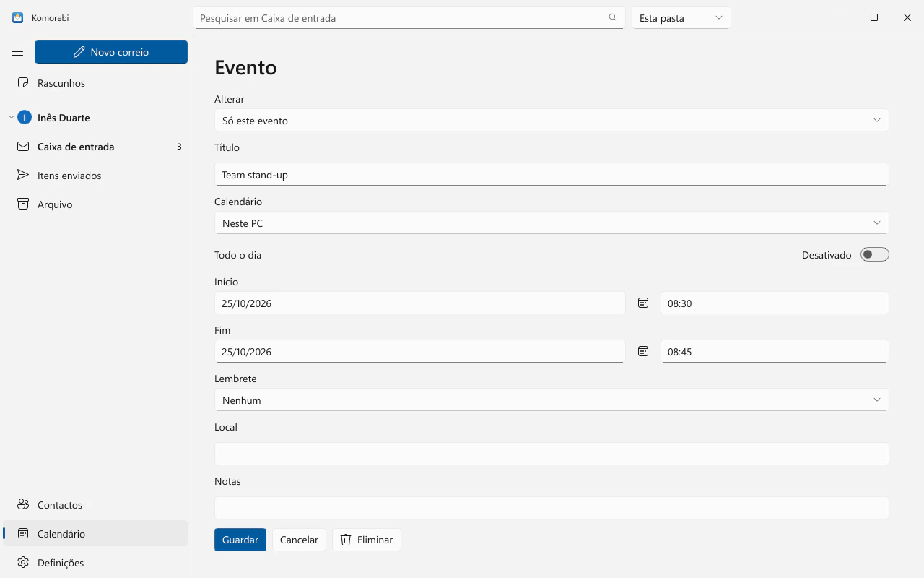Click the Novo correio button
Viewport: 924px width, 578px height.
(x=111, y=52)
